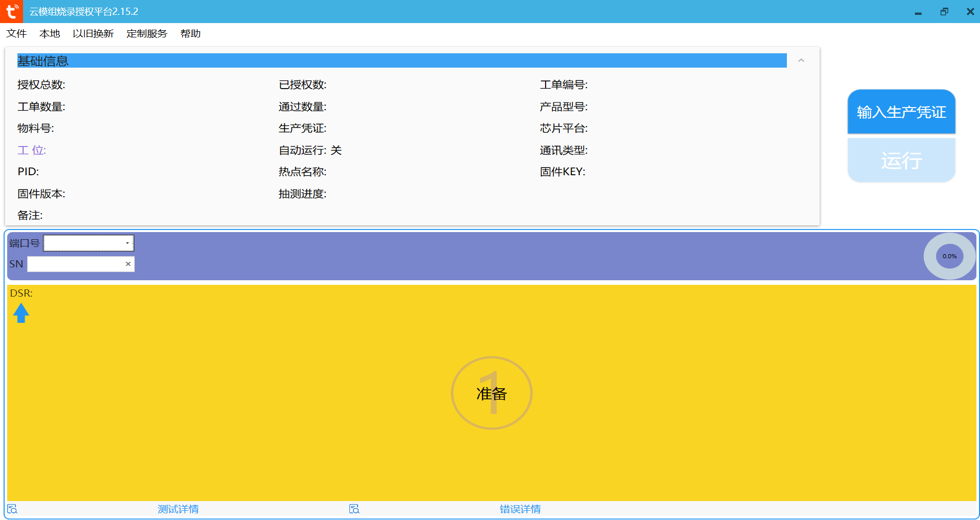Click the 输入生产凭证 button
Viewport: 980px width, 520px height.
coord(902,112)
